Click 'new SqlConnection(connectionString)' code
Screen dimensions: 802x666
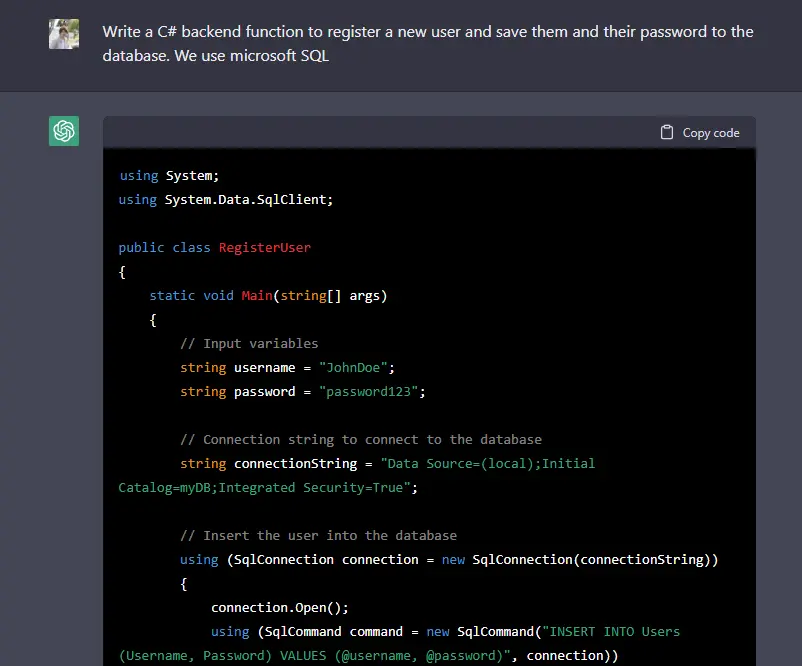pyautogui.click(x=580, y=559)
